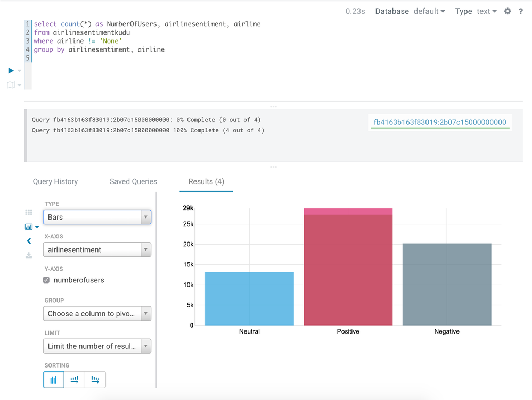Switch to the Query History tab
This screenshot has width=532, height=400.
click(55, 181)
